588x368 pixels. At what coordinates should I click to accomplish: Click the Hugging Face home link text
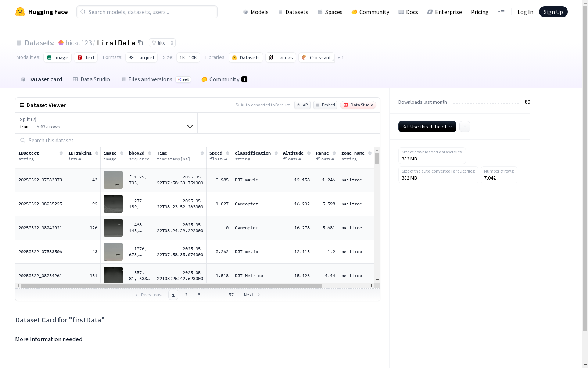coord(48,12)
